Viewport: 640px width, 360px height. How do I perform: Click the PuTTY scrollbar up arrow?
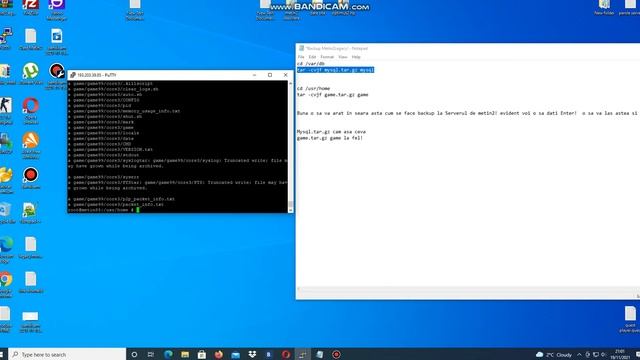click(291, 83)
